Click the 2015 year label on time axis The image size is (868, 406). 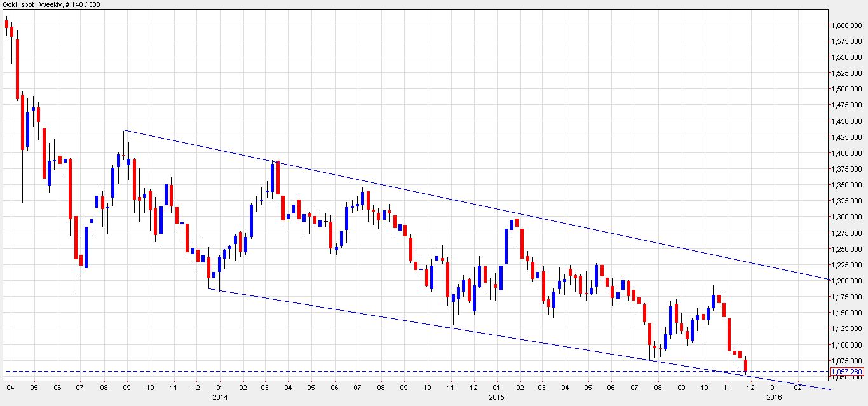[498, 396]
